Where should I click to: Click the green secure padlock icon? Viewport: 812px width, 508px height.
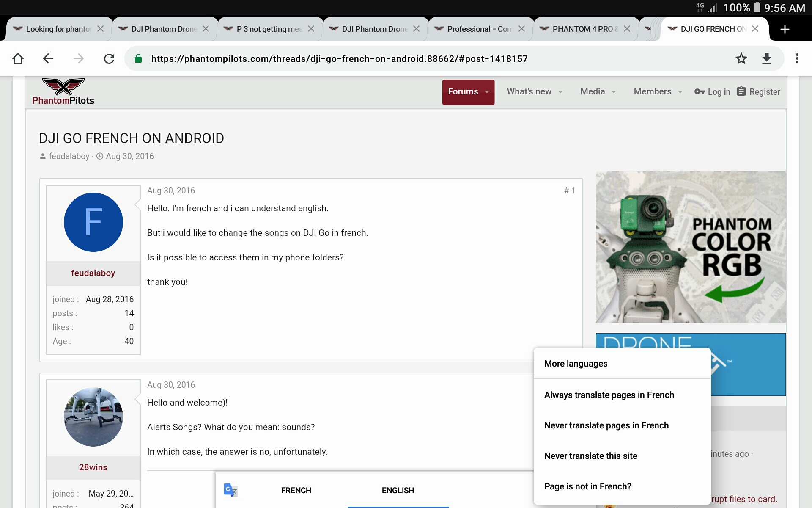(138, 58)
